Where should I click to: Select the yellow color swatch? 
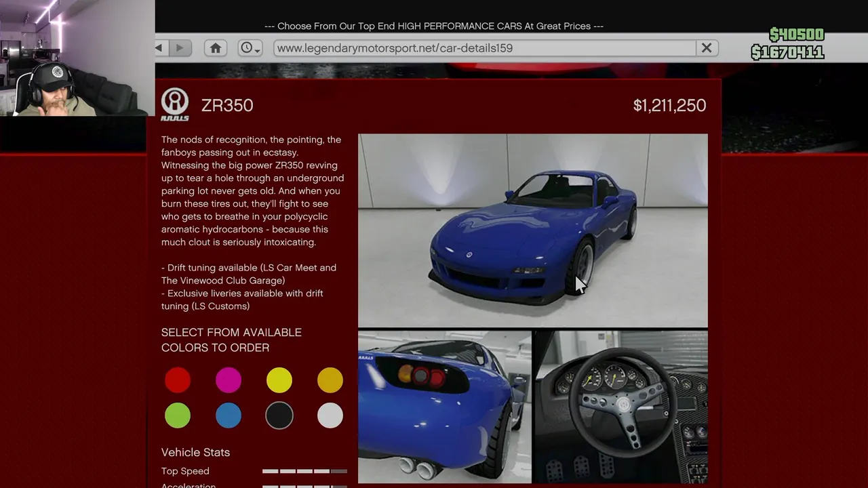coord(279,380)
